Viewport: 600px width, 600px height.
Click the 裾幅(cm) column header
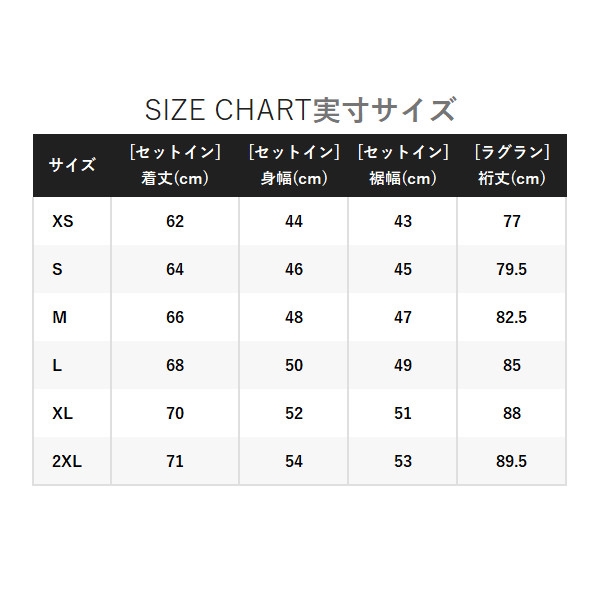pyautogui.click(x=403, y=165)
